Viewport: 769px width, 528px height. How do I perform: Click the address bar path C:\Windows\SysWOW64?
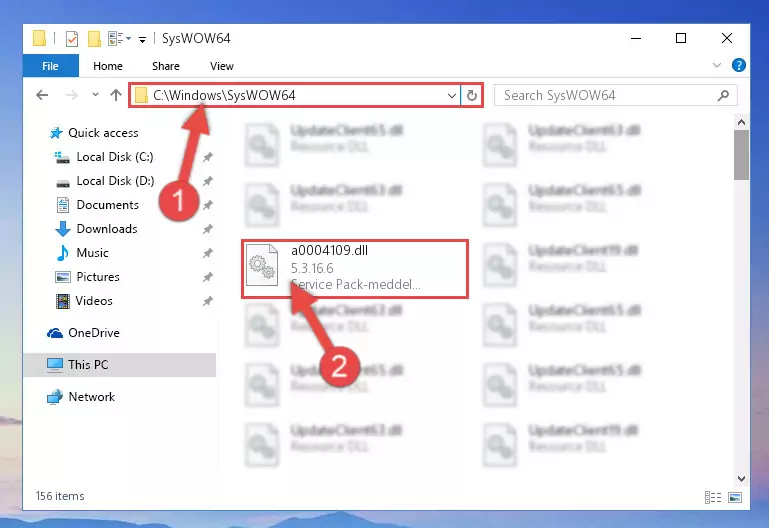pyautogui.click(x=224, y=95)
